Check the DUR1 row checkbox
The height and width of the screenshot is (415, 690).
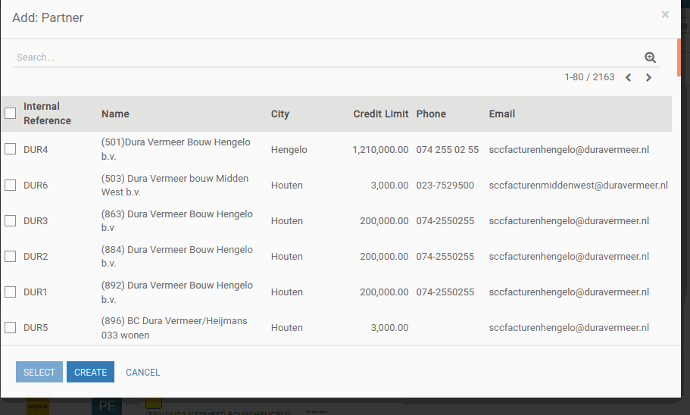10,292
